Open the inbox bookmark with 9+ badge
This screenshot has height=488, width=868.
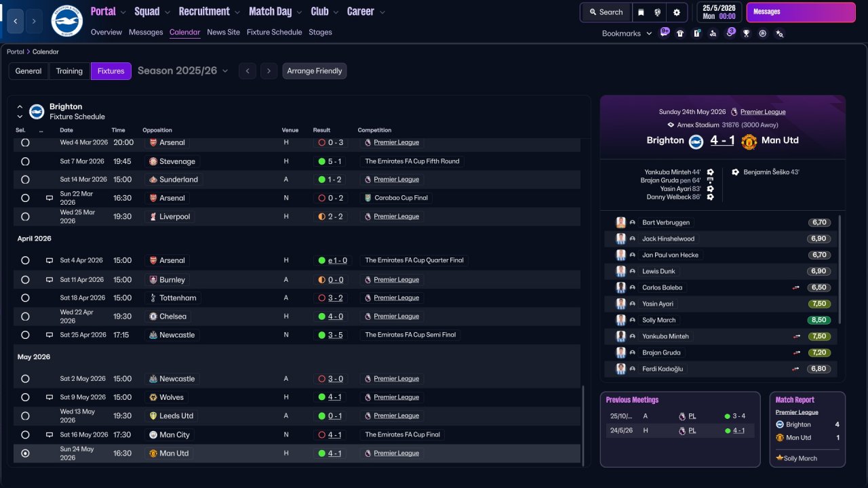(664, 33)
